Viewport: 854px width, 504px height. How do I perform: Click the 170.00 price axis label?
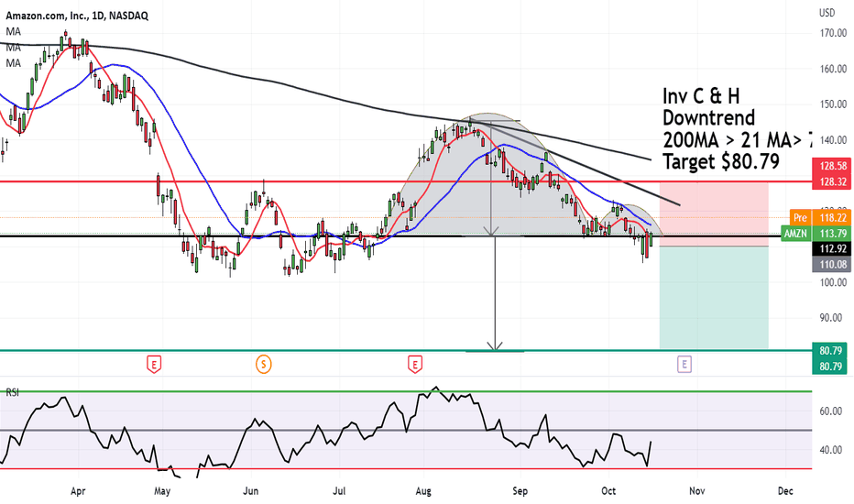tap(833, 33)
